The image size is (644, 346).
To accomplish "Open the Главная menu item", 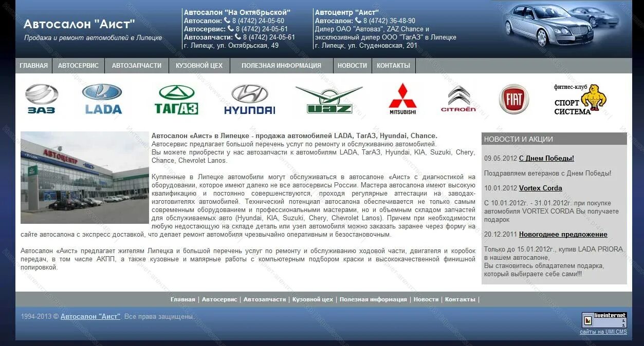I will coord(34,66).
